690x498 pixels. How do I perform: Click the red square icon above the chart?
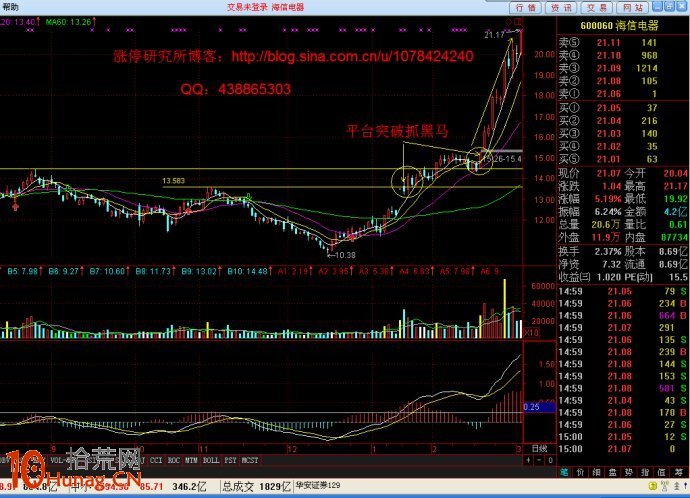[518, 22]
